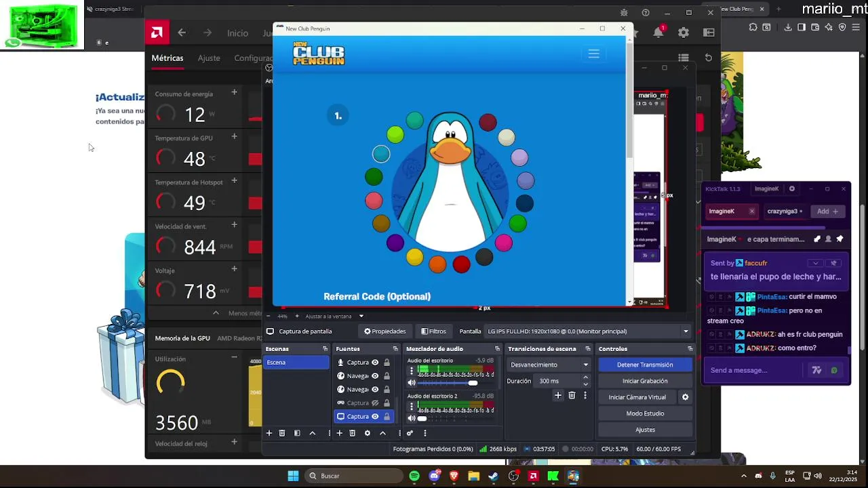Hide the selected monitor Captura source
The width and height of the screenshot is (868, 488).
(x=375, y=417)
